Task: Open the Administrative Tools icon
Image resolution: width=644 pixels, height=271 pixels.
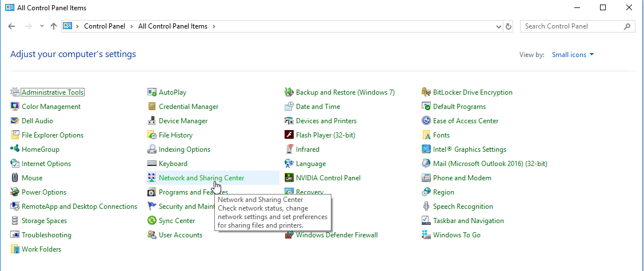Action: click(15, 92)
